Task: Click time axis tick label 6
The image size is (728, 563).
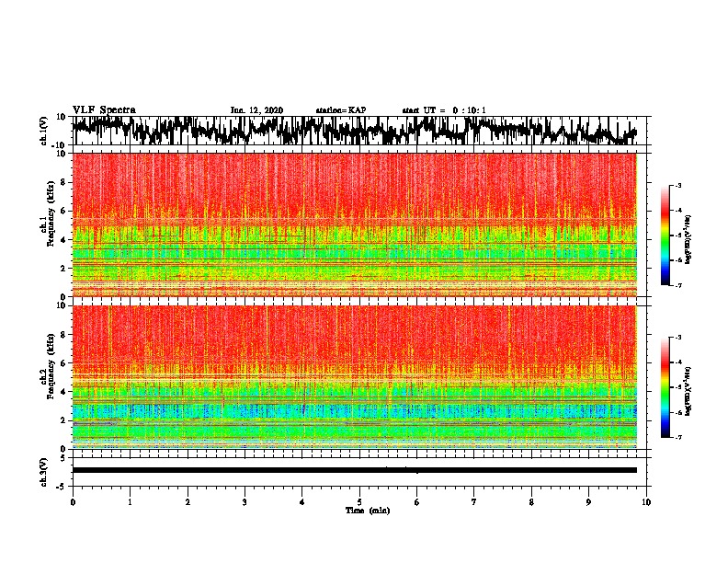Action: pos(416,502)
